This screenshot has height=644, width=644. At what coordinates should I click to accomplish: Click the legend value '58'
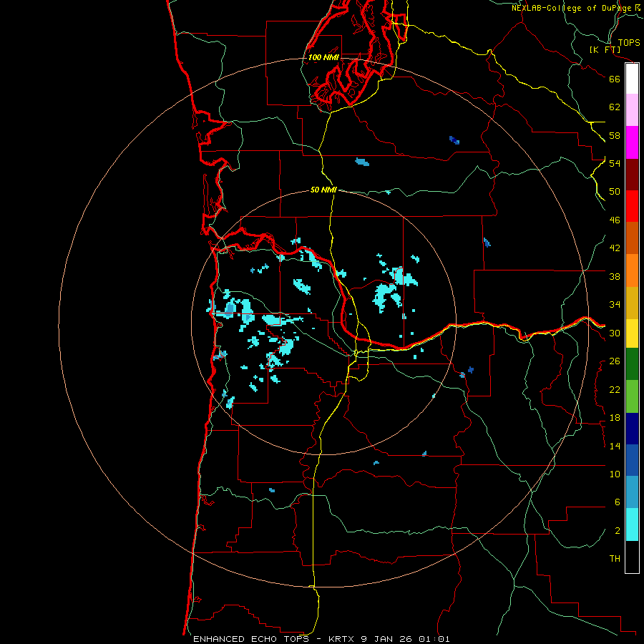(x=615, y=135)
